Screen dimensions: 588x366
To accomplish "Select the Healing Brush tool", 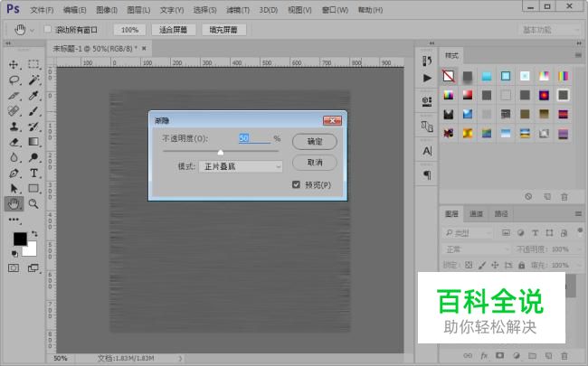I will 14,111.
